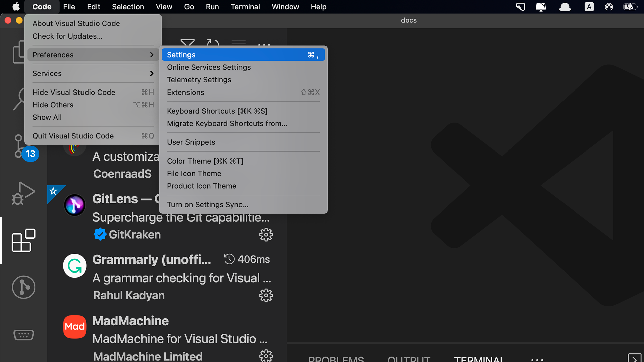Open the Terminal menu in menu bar
The width and height of the screenshot is (644, 362).
(x=245, y=7)
